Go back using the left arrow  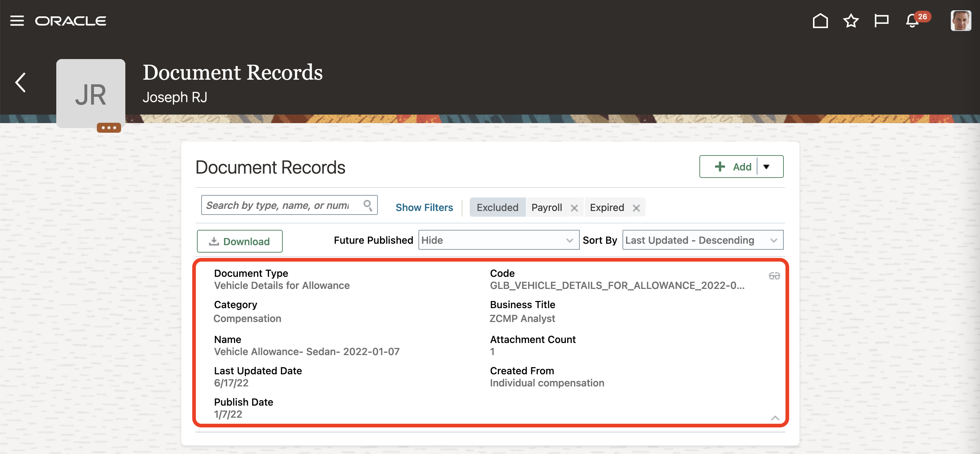point(21,83)
